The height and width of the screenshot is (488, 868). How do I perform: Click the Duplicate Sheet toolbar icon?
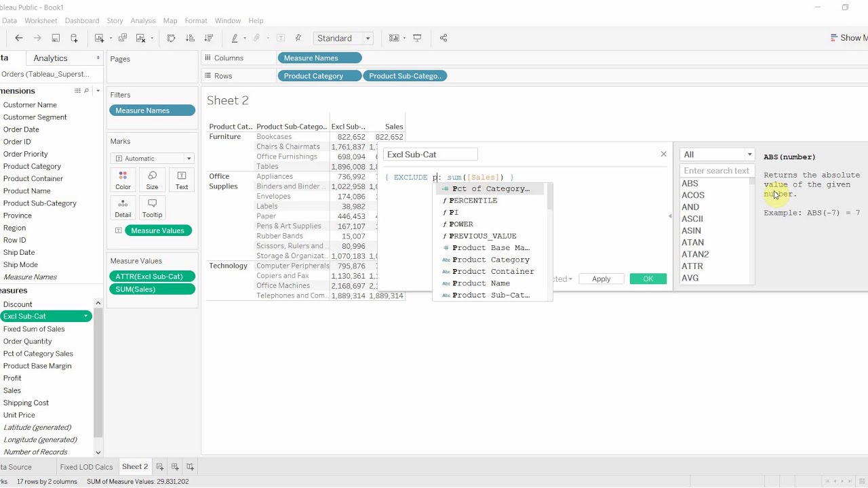click(123, 39)
